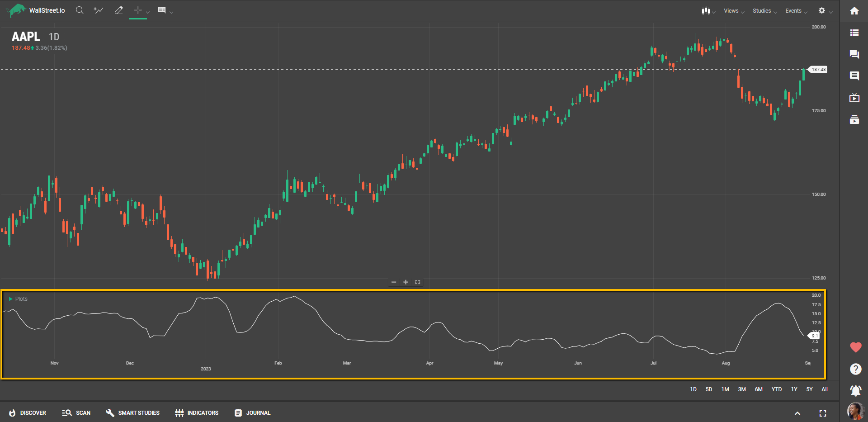Switch to the Smart Studies tab
Viewport: 868px width, 422px height.
point(133,413)
